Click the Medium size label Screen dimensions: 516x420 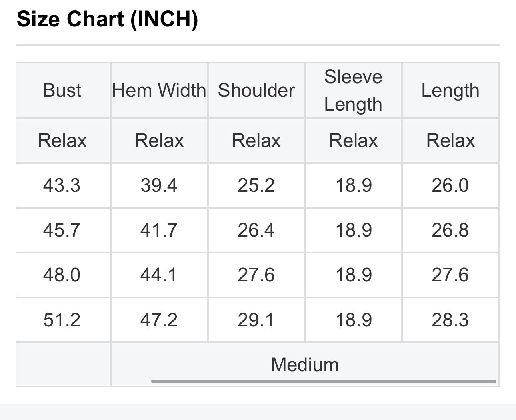coord(305,365)
